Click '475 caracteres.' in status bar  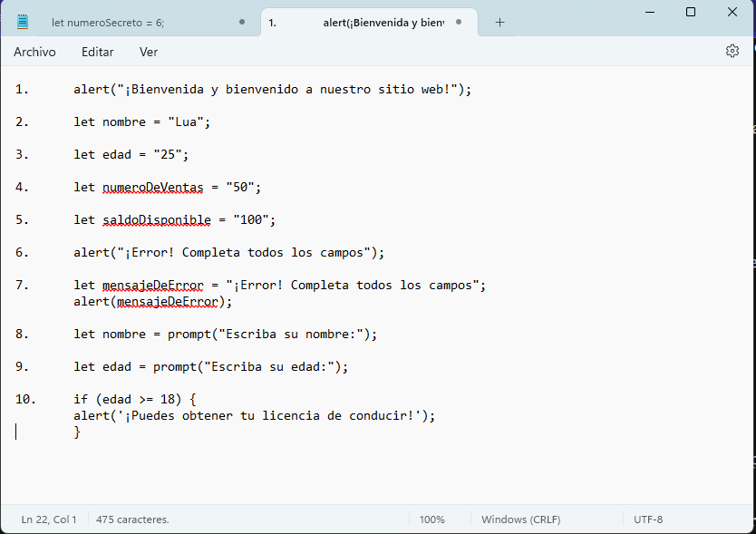coord(132,519)
